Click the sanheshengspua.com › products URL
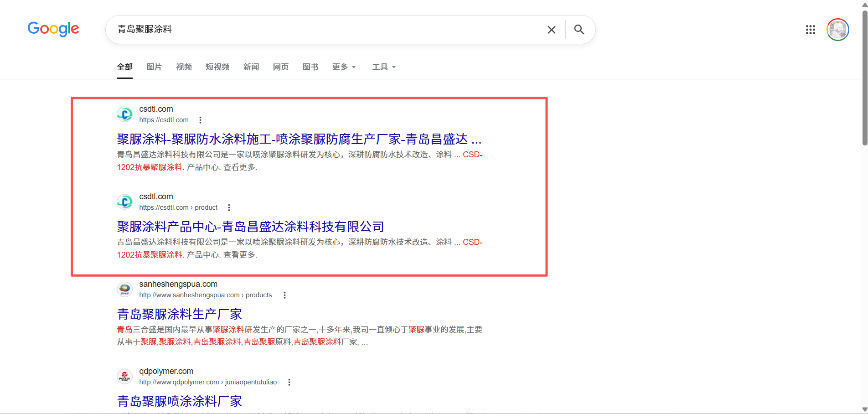 tap(206, 295)
